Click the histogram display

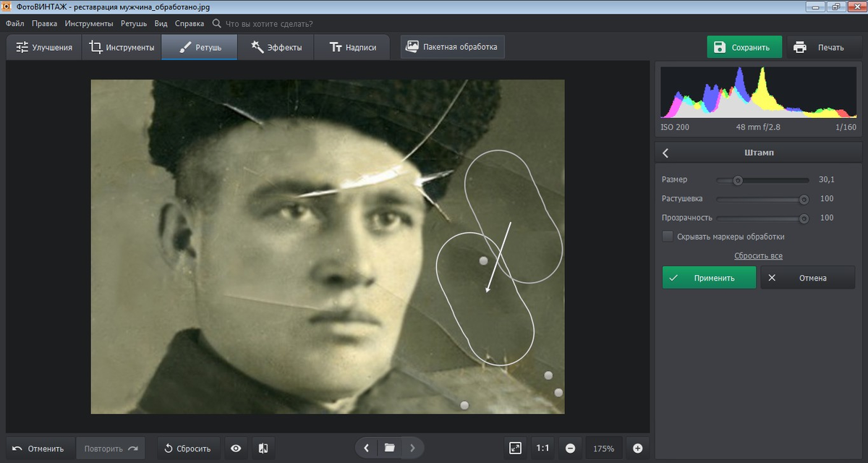tap(759, 92)
